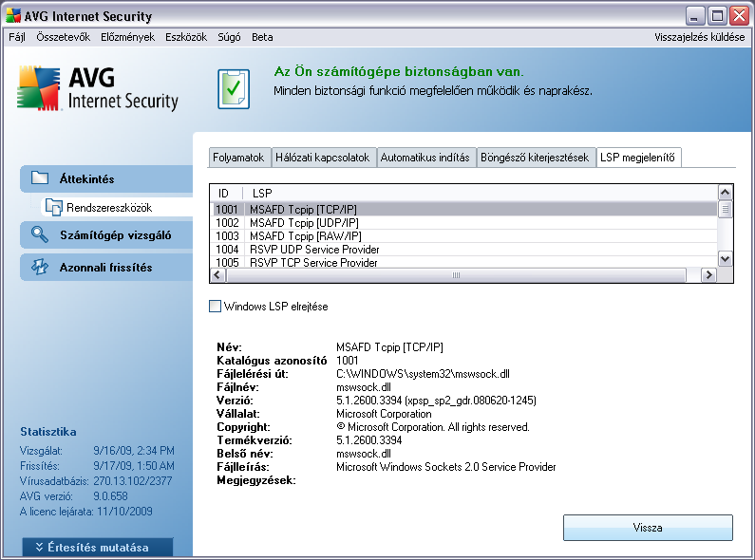This screenshot has width=755, height=560.
Task: Click the LSP column header
Action: coord(480,193)
